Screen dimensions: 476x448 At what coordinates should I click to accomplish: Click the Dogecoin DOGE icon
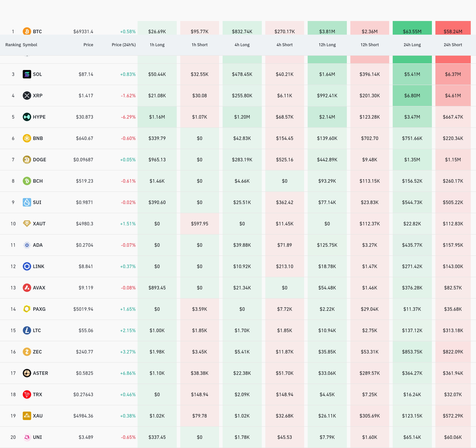[x=27, y=159]
